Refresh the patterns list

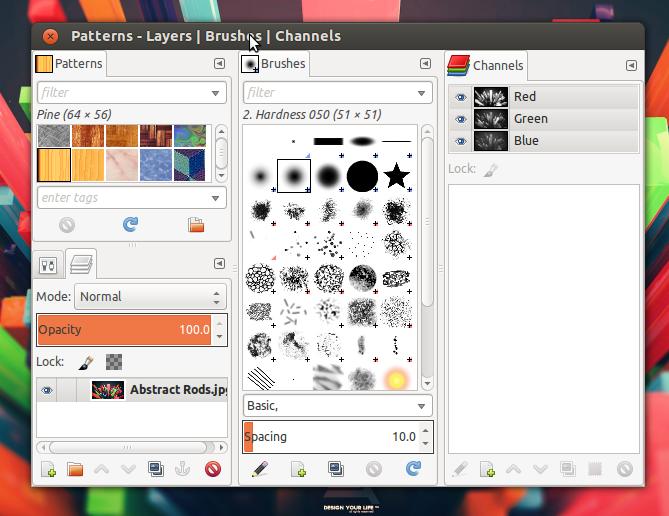click(x=130, y=225)
